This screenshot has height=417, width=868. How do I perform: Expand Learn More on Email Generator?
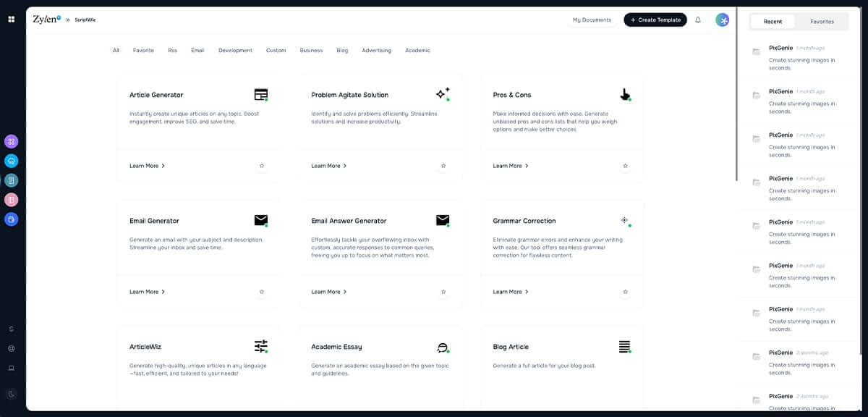[x=148, y=292]
